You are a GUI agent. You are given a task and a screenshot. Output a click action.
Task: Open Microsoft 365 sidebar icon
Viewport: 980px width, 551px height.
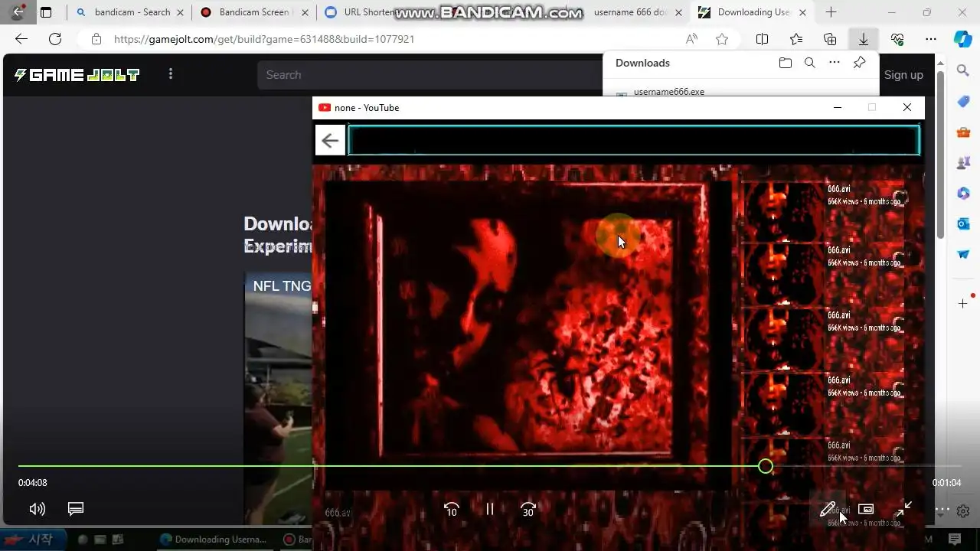963,193
